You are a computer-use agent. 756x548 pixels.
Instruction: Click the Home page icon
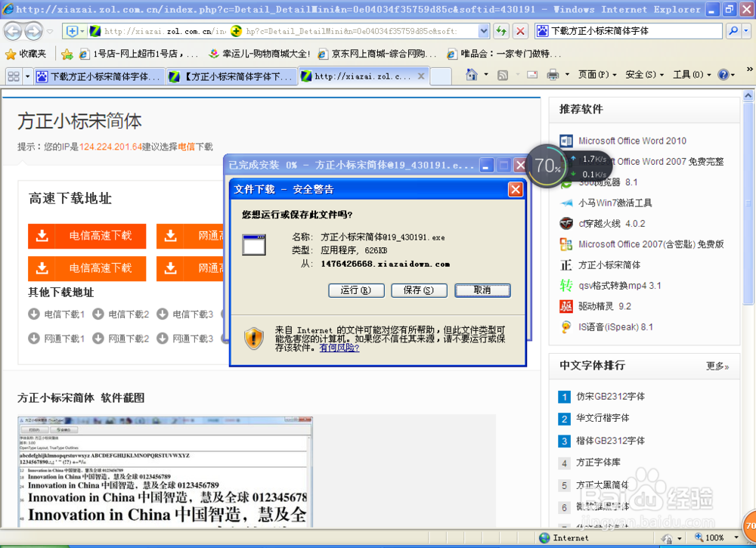point(472,75)
